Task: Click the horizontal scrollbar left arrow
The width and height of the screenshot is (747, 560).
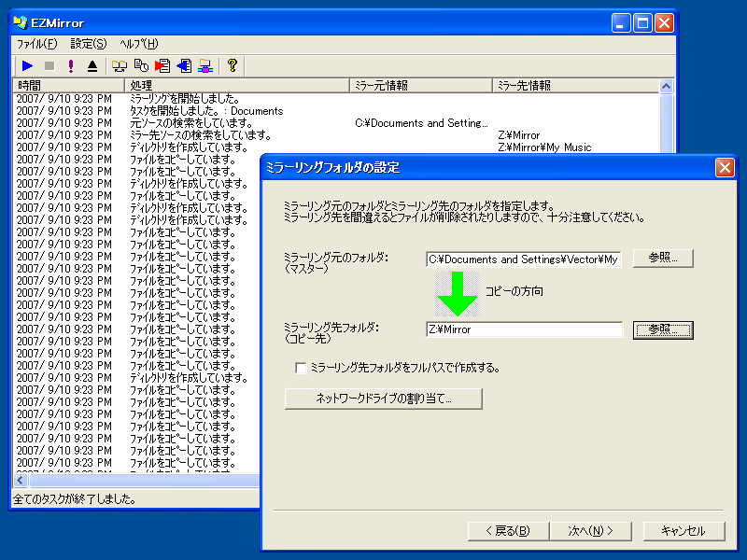Action: 20,480
